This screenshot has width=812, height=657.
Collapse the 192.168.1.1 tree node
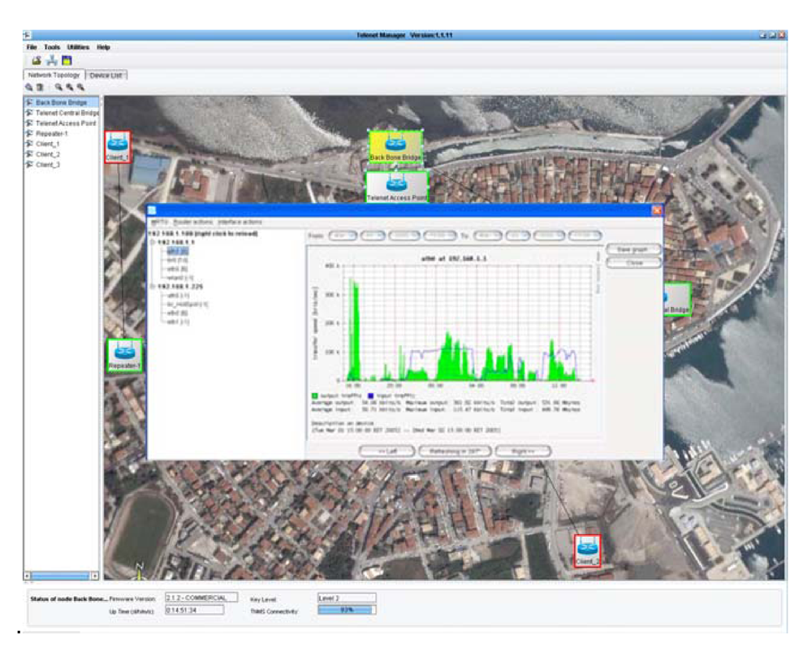point(152,242)
